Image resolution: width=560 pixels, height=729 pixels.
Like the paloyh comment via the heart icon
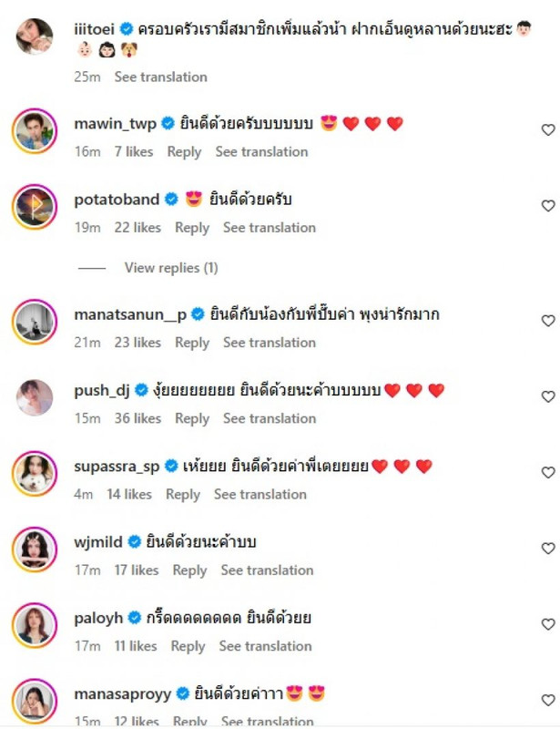point(548,624)
